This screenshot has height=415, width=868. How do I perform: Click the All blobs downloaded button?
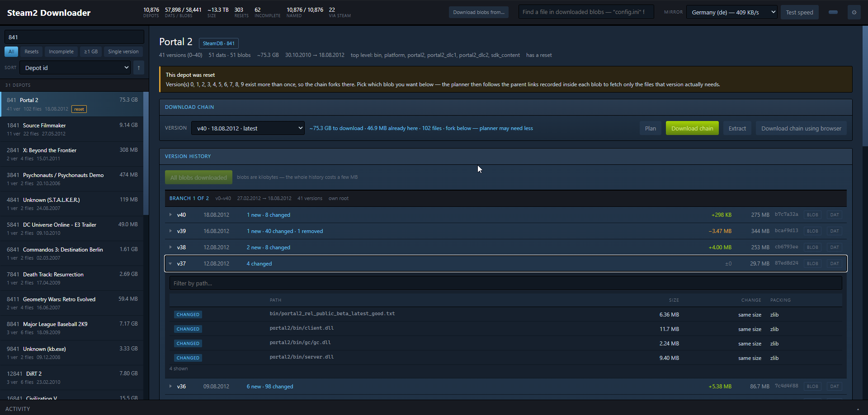(x=198, y=177)
